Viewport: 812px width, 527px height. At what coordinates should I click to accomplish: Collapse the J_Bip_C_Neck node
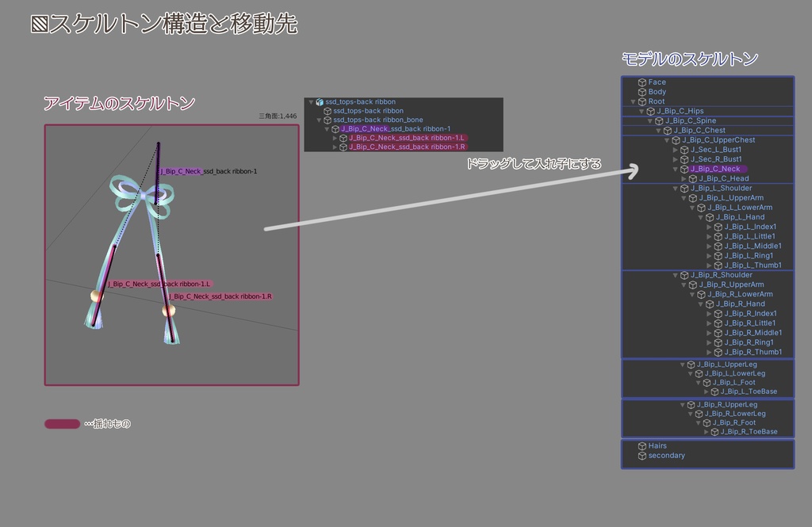676,170
